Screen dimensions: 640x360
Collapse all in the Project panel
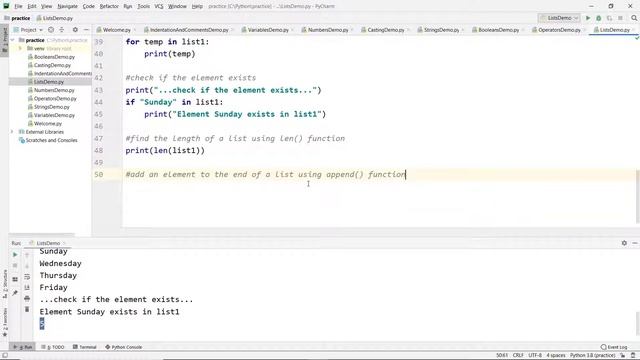tap(62, 30)
